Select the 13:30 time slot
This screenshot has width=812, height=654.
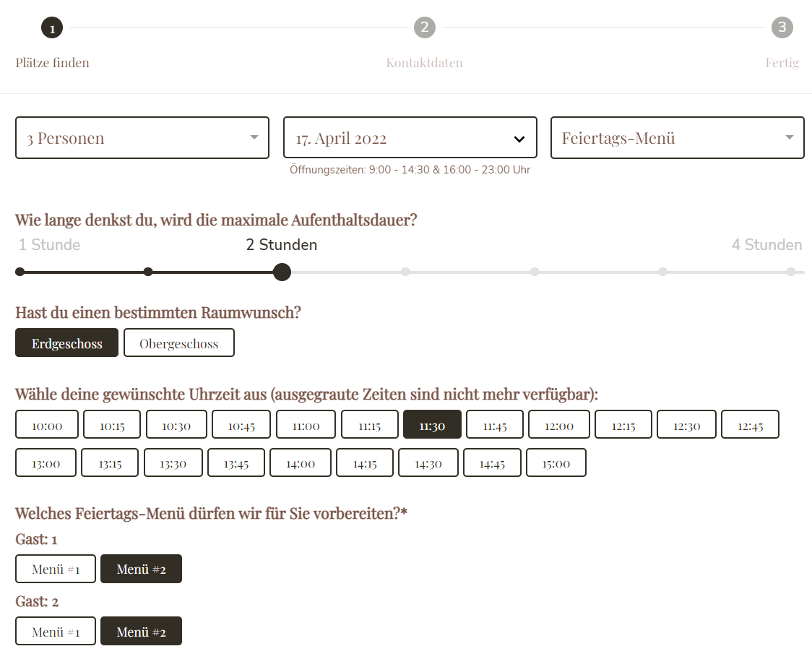(173, 462)
